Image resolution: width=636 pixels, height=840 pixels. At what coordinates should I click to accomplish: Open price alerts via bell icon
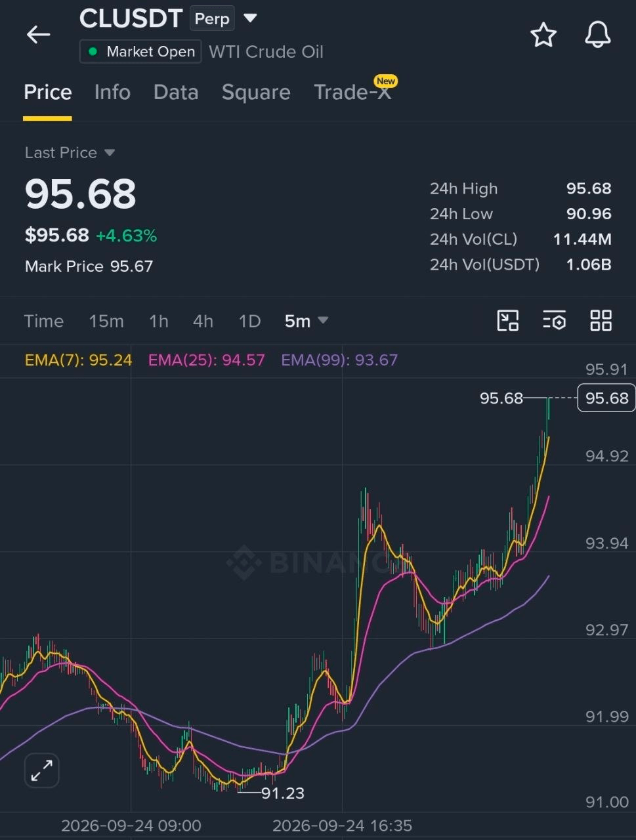click(597, 35)
